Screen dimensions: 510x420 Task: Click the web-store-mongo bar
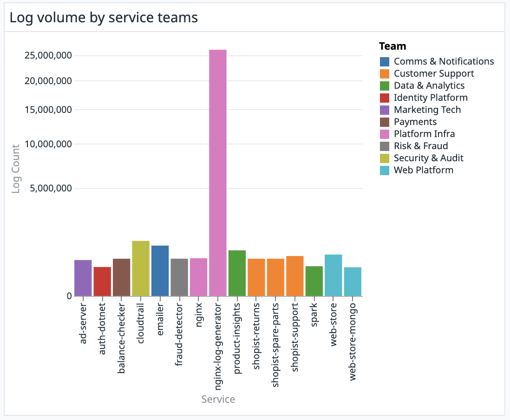click(x=353, y=282)
